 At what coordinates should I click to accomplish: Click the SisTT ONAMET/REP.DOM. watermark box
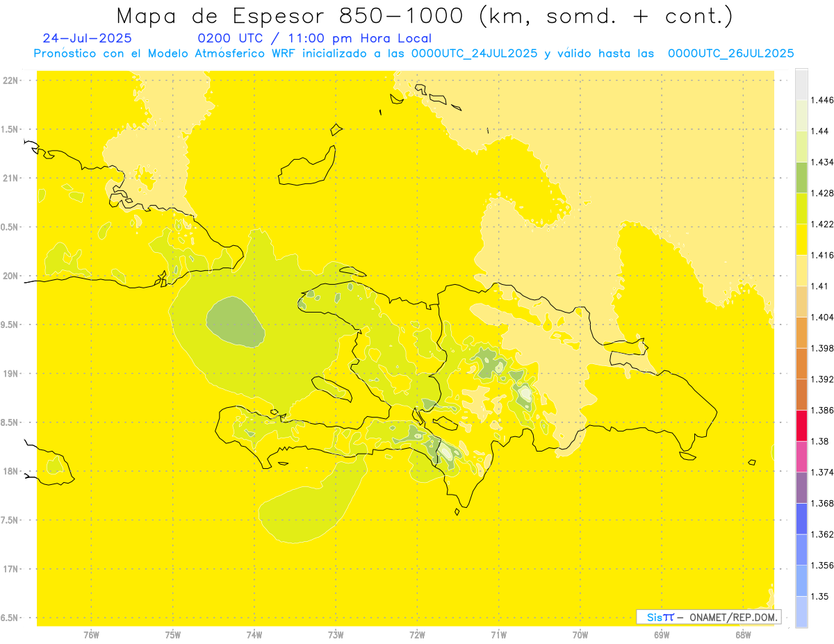pyautogui.click(x=708, y=617)
